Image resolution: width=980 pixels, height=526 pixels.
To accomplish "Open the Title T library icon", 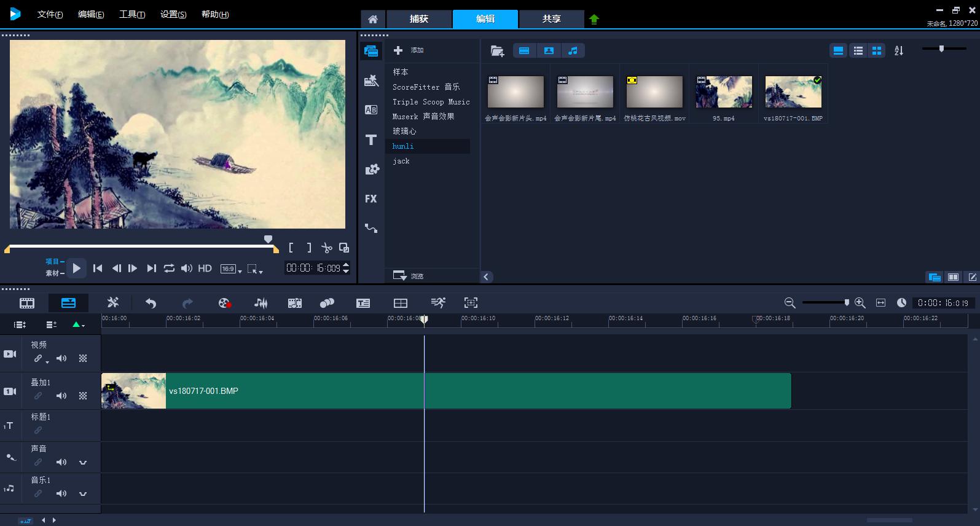I will click(371, 139).
